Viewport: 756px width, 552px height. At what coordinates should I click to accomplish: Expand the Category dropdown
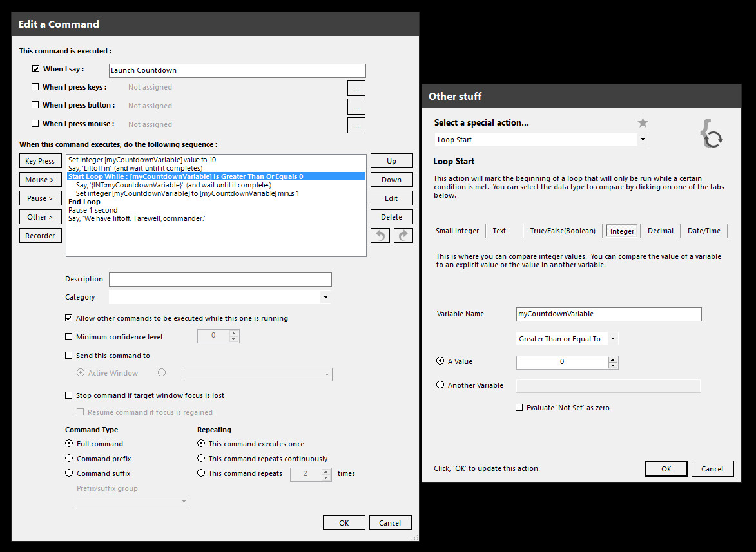click(x=325, y=298)
